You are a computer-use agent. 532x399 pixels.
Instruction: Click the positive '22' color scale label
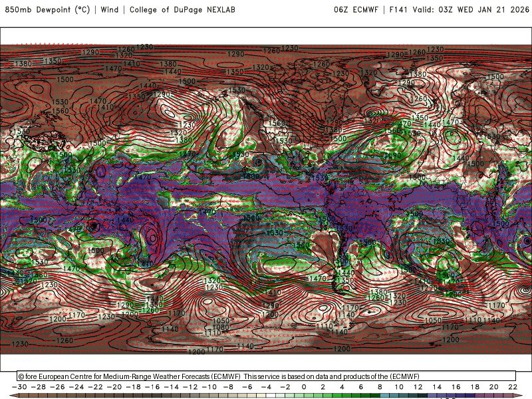[x=513, y=387]
